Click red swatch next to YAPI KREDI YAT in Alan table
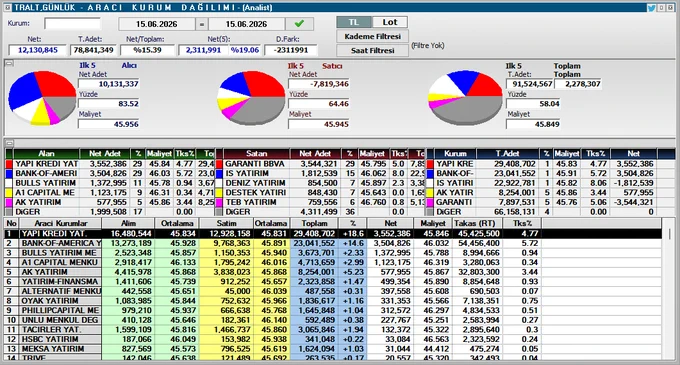This screenshot has height=365, width=680. (9, 164)
